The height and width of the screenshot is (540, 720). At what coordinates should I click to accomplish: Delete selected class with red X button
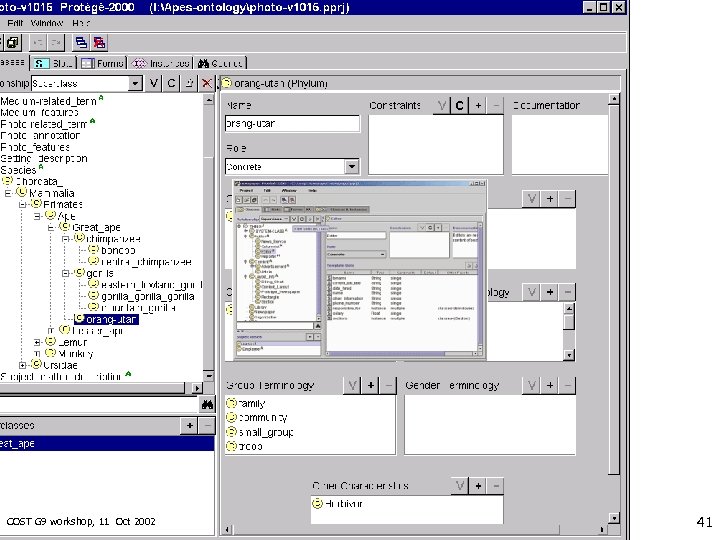point(207,83)
